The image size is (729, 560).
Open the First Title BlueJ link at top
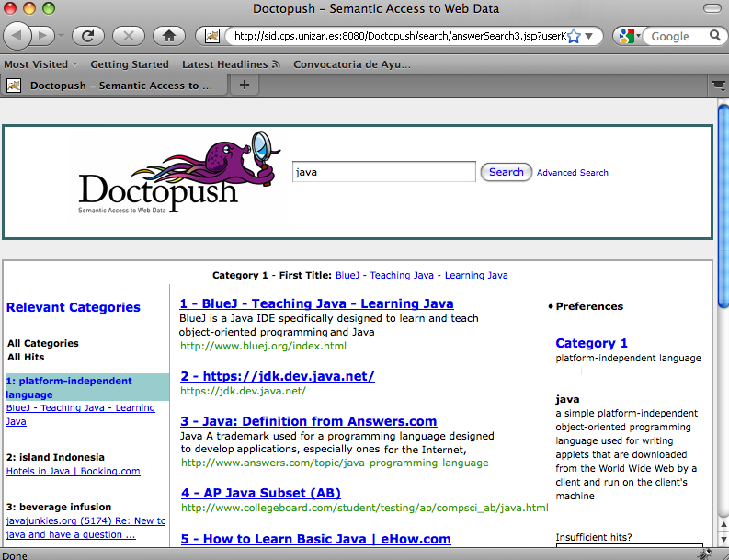point(422,275)
